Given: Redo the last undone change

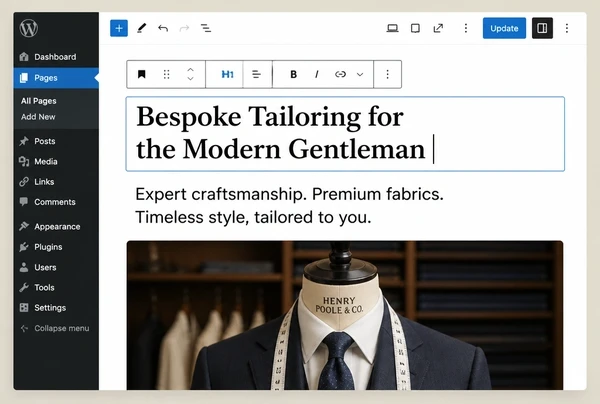Looking at the screenshot, I should (184, 28).
